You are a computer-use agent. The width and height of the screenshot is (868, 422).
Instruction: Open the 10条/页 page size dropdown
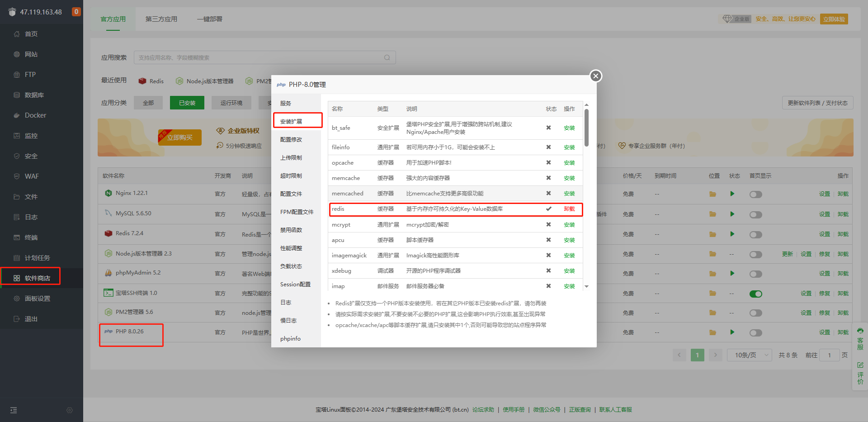coord(749,355)
